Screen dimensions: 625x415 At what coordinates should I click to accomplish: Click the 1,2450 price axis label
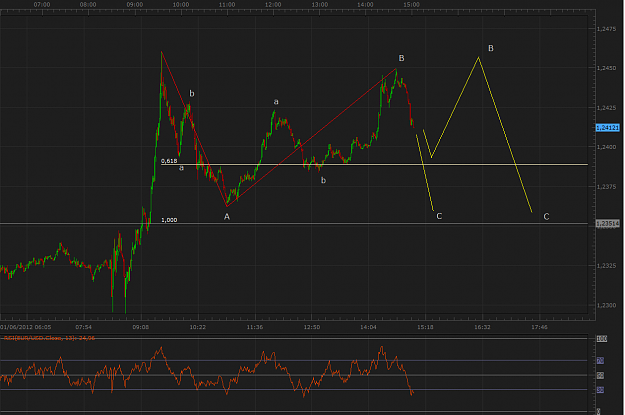tap(606, 68)
